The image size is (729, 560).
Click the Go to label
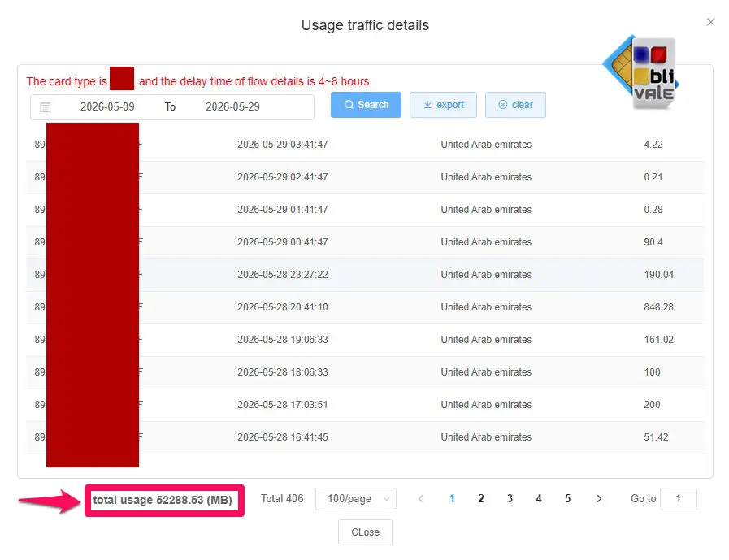tap(643, 498)
